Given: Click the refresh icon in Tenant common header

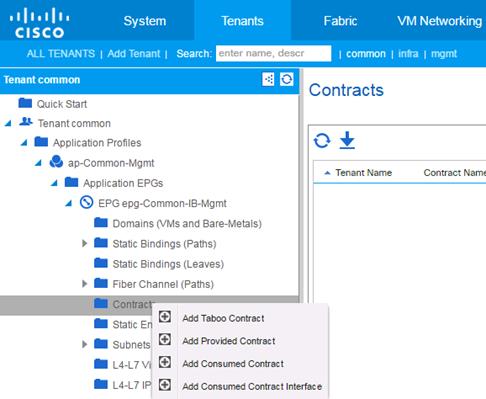Looking at the screenshot, I should pos(287,79).
